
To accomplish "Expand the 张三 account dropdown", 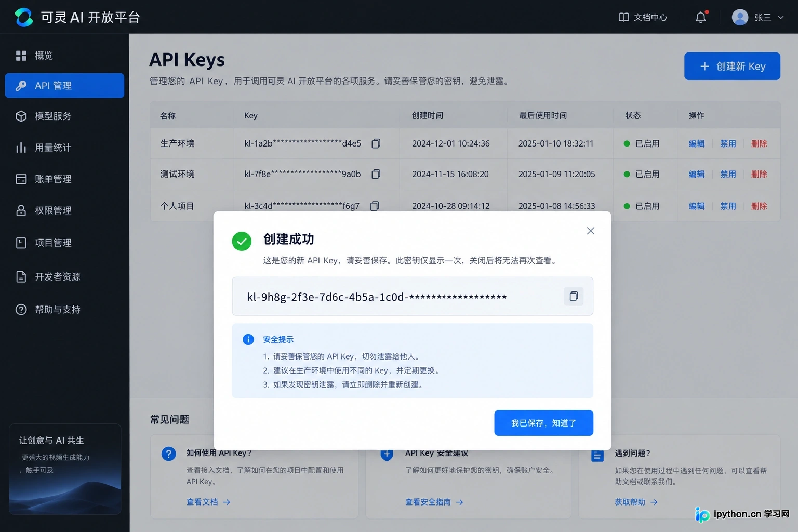I will pos(781,17).
